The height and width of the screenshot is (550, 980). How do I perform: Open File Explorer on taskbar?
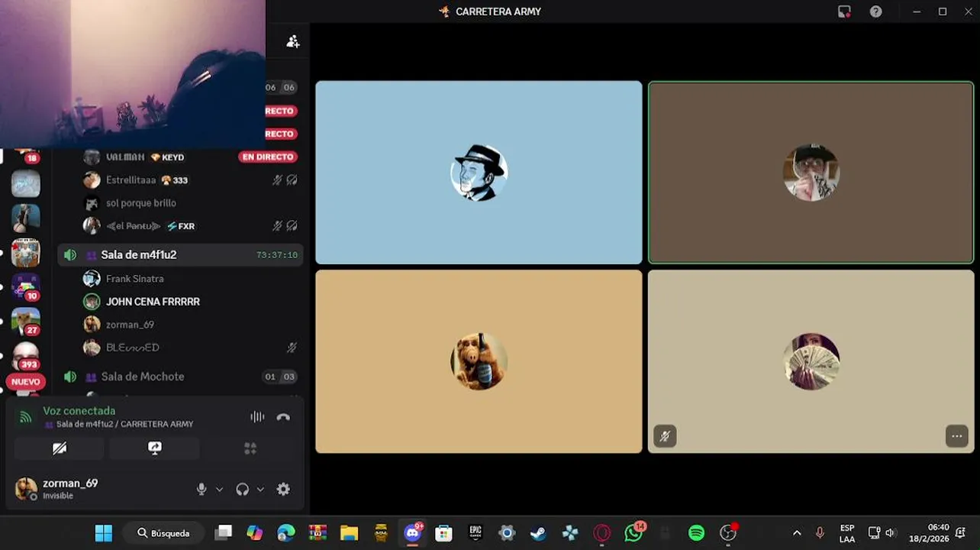pyautogui.click(x=349, y=533)
